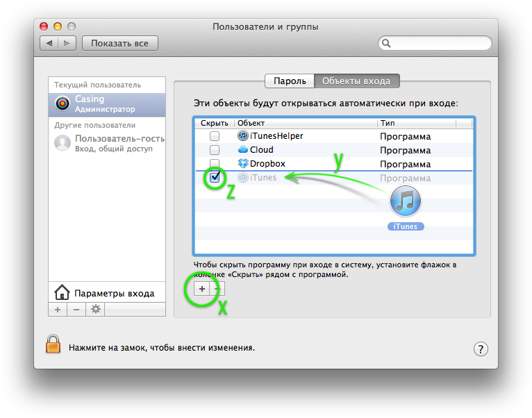This screenshot has height=418, width=532.
Task: Toggle hide checkbox for Dropbox
Action: pyautogui.click(x=215, y=163)
